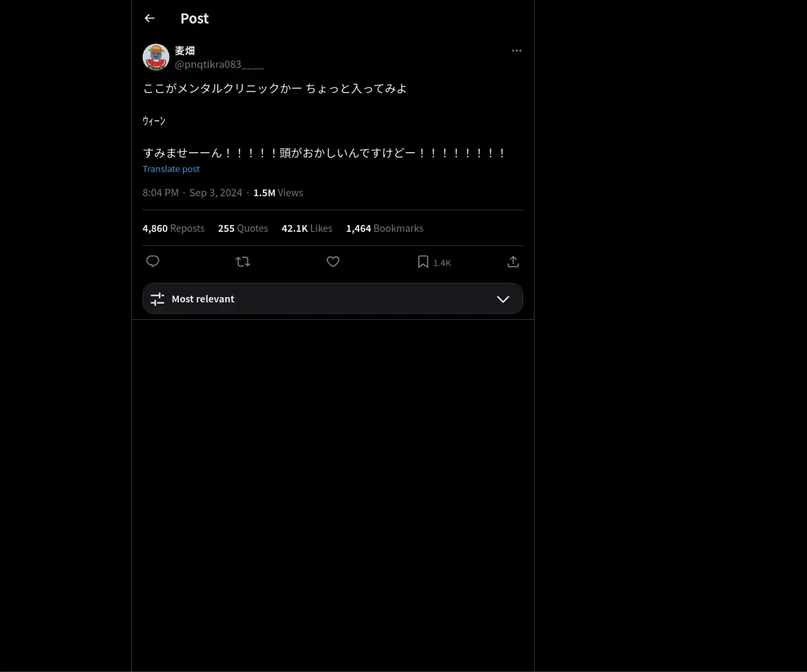The height and width of the screenshot is (672, 807).
Task: Open the 8:04 PM Sep 3 timestamp
Action: pyautogui.click(x=192, y=193)
